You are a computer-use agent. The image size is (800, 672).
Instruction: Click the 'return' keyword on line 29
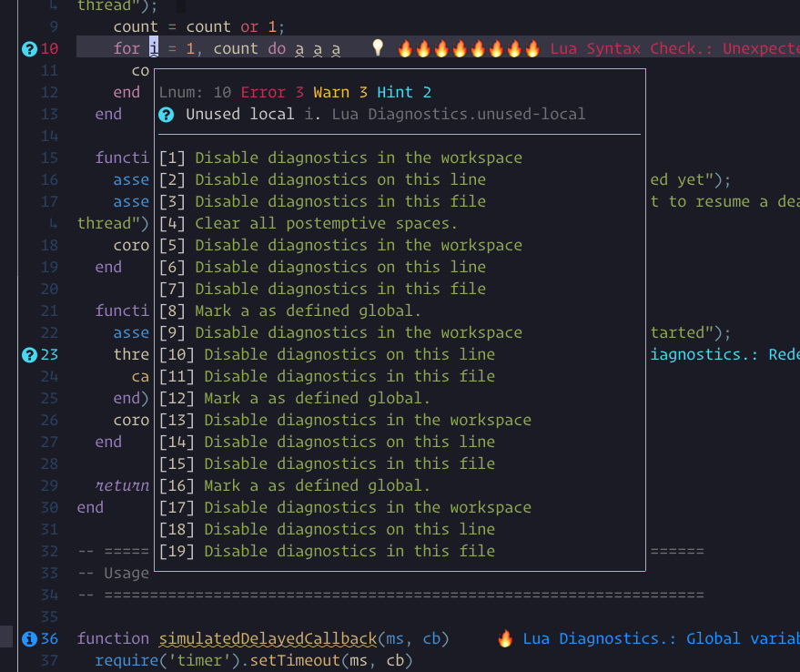click(x=123, y=485)
